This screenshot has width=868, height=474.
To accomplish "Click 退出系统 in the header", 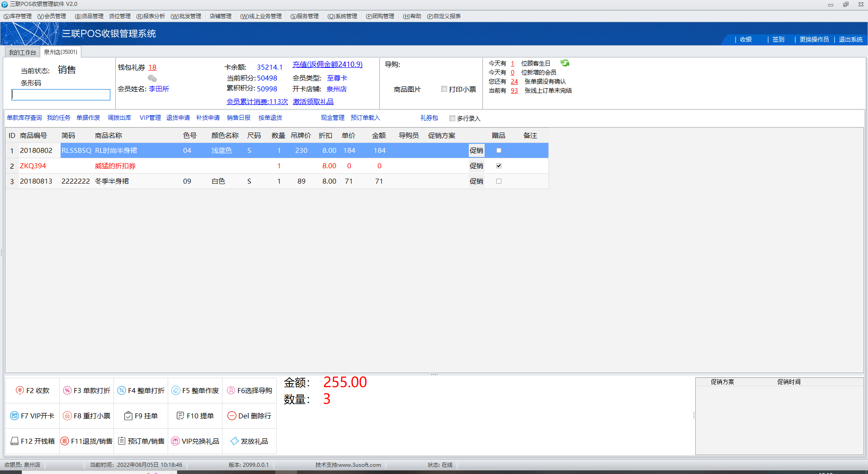I will click(851, 40).
